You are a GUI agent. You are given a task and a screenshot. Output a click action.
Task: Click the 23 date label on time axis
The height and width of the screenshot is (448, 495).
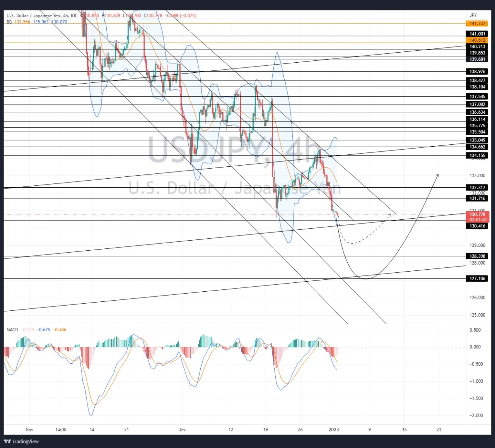tap(439, 429)
